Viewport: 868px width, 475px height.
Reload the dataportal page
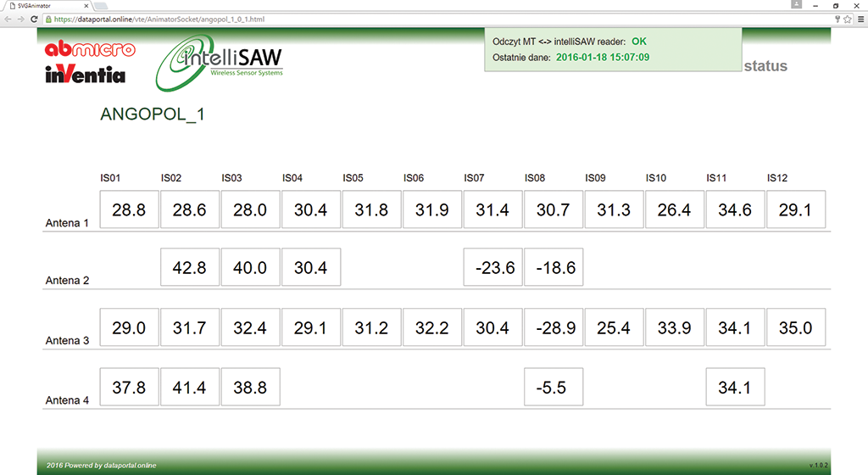[35, 18]
